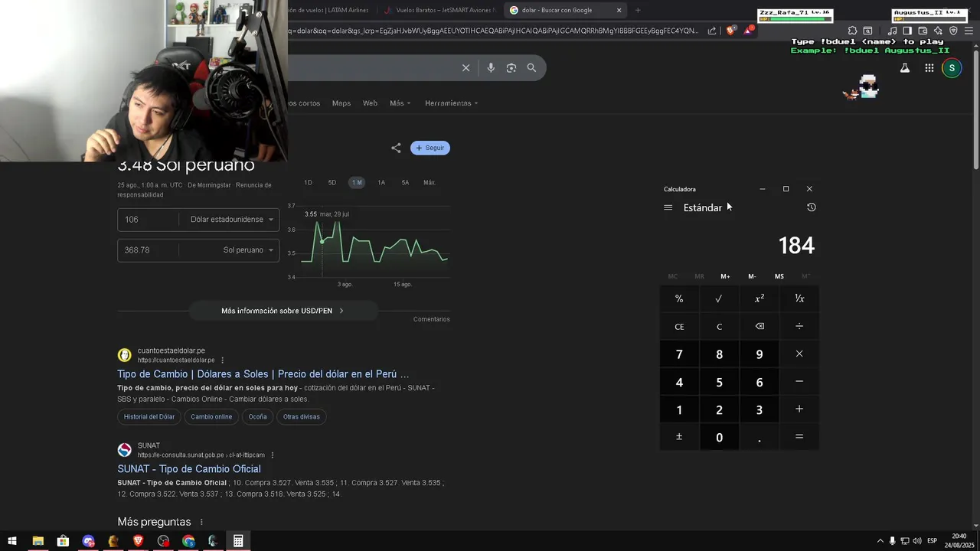The width and height of the screenshot is (980, 551).
Task: Open SUNAT Tipo de Cambio Oficial link
Action: click(189, 469)
